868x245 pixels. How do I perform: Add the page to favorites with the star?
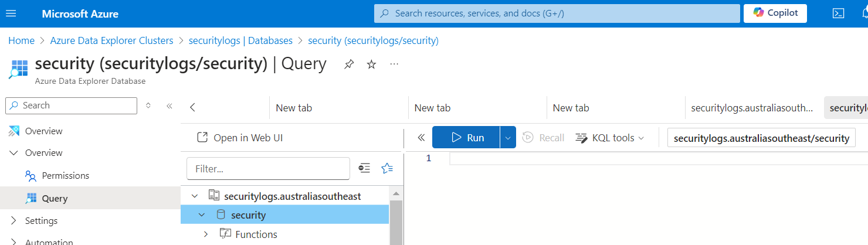click(x=371, y=64)
